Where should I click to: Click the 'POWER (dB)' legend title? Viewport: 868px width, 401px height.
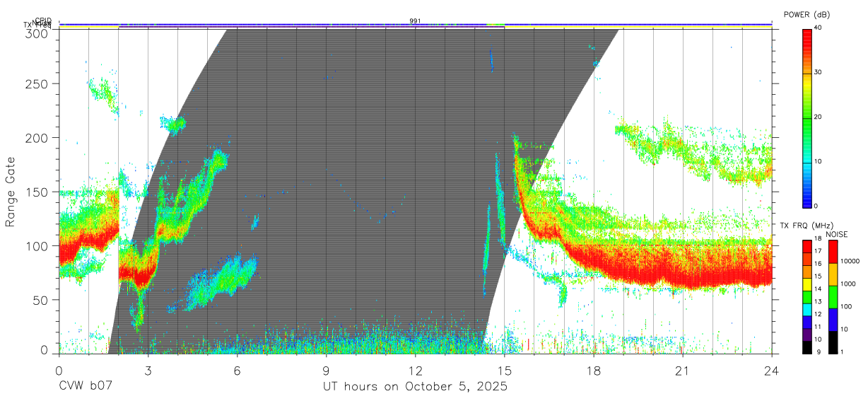[807, 15]
